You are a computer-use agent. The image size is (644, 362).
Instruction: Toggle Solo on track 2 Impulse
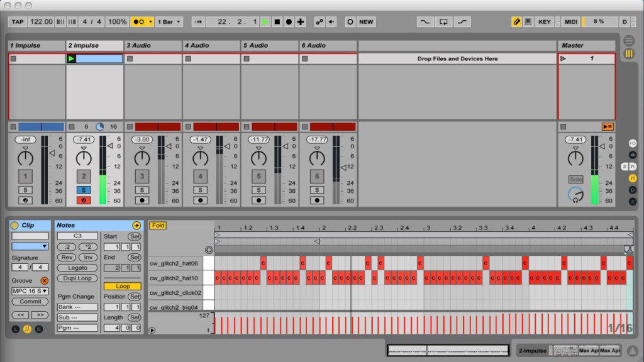pos(84,190)
